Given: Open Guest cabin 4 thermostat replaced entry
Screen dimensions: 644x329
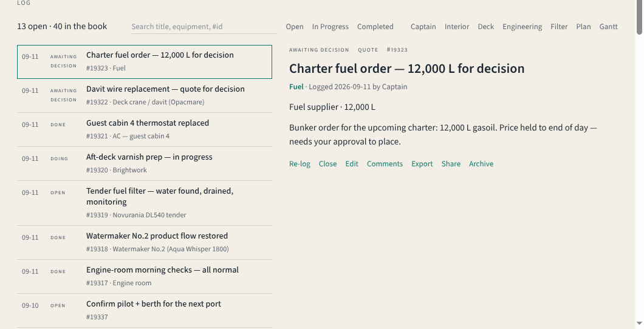Looking at the screenshot, I should [145, 130].
